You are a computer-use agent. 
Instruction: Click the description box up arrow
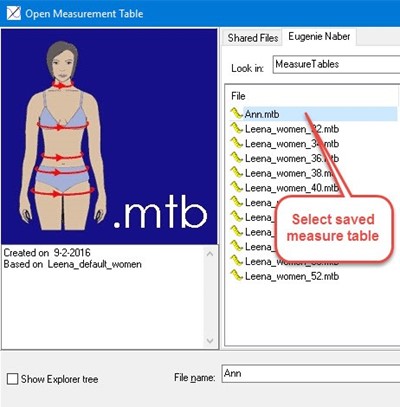click(210, 254)
